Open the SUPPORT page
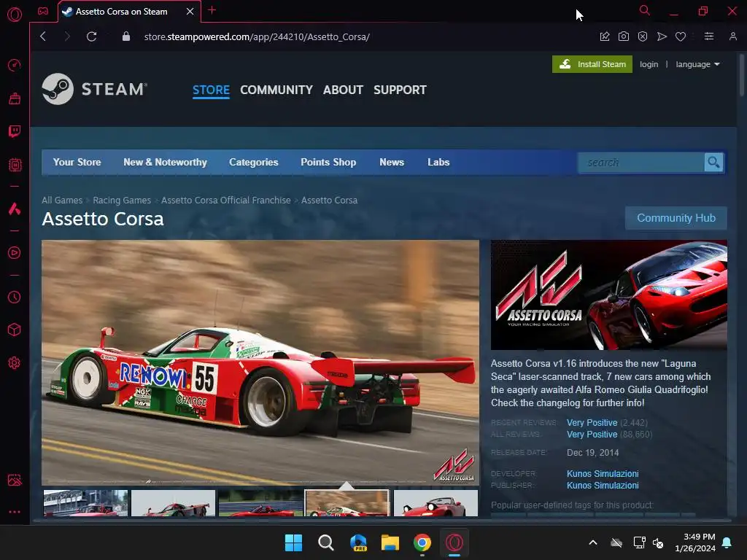 (x=400, y=90)
